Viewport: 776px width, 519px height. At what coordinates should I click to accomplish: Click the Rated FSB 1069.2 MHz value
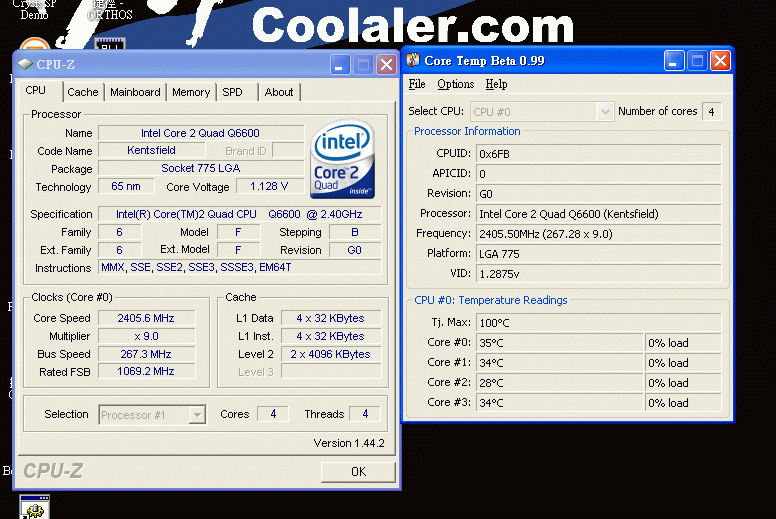tap(146, 372)
